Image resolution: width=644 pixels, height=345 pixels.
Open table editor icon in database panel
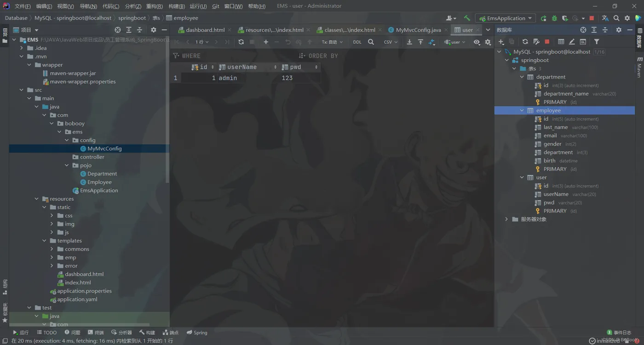click(x=561, y=42)
